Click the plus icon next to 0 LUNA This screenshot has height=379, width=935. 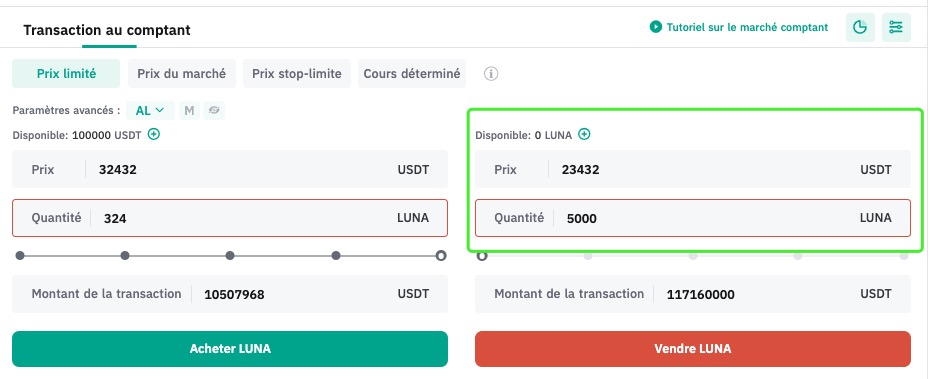click(584, 135)
